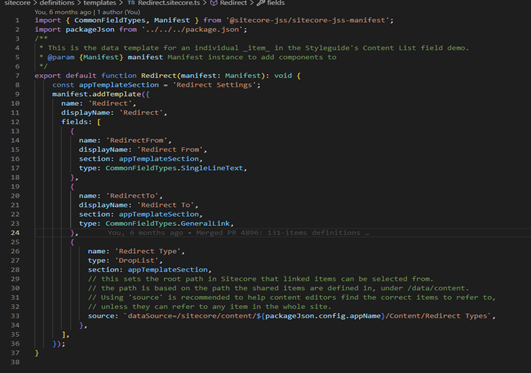Click the '../../../package.json' path string
Screen dimensions: 531x373
192,29
